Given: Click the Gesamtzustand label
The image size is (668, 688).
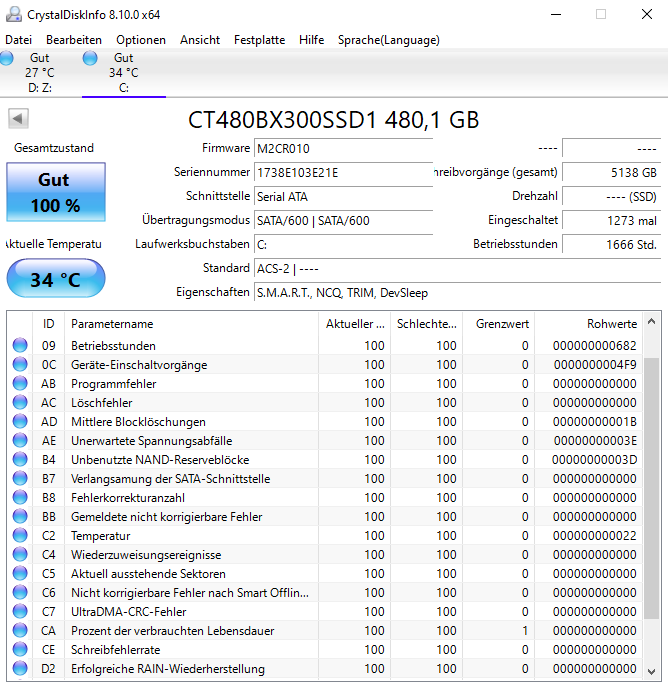Looking at the screenshot, I should [x=54, y=148].
